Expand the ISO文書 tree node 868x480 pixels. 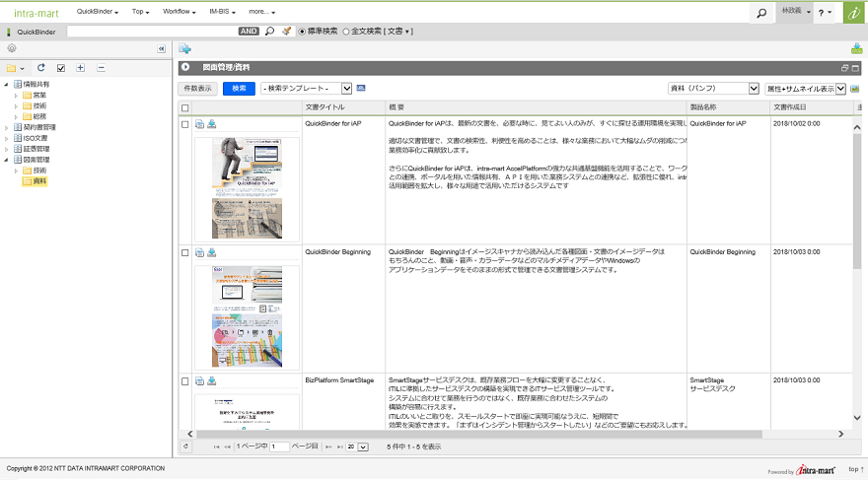(x=6, y=138)
